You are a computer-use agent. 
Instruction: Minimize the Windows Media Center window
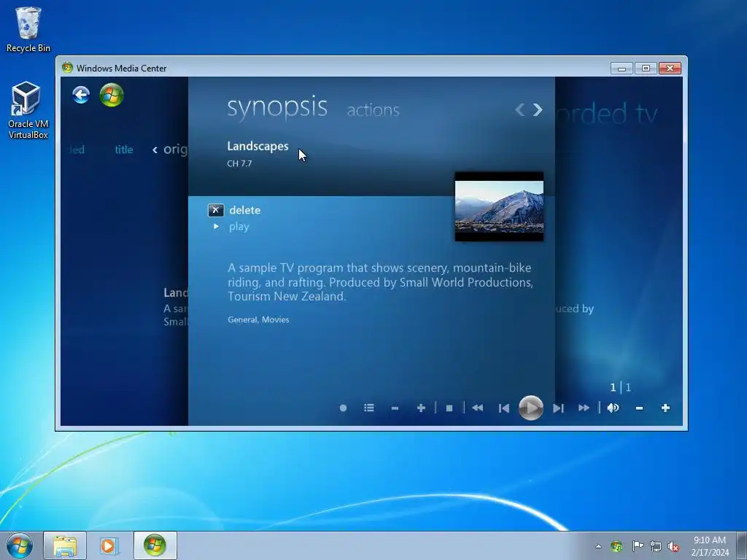coord(622,69)
